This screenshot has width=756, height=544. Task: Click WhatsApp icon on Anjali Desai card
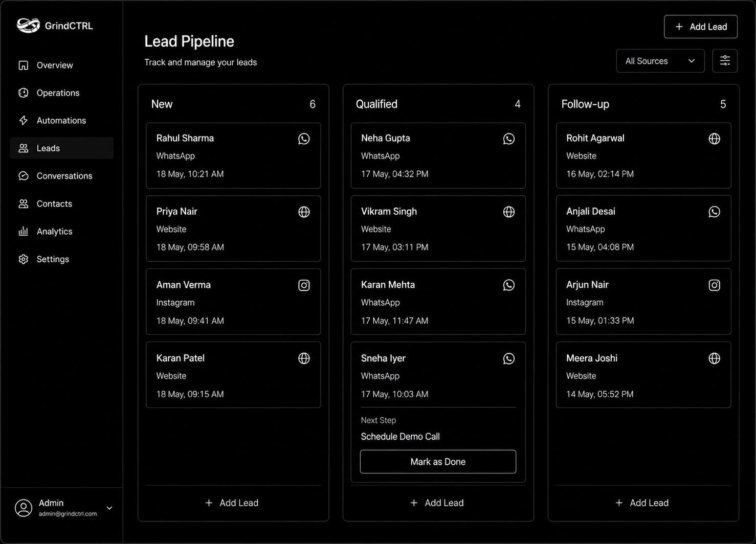(715, 212)
